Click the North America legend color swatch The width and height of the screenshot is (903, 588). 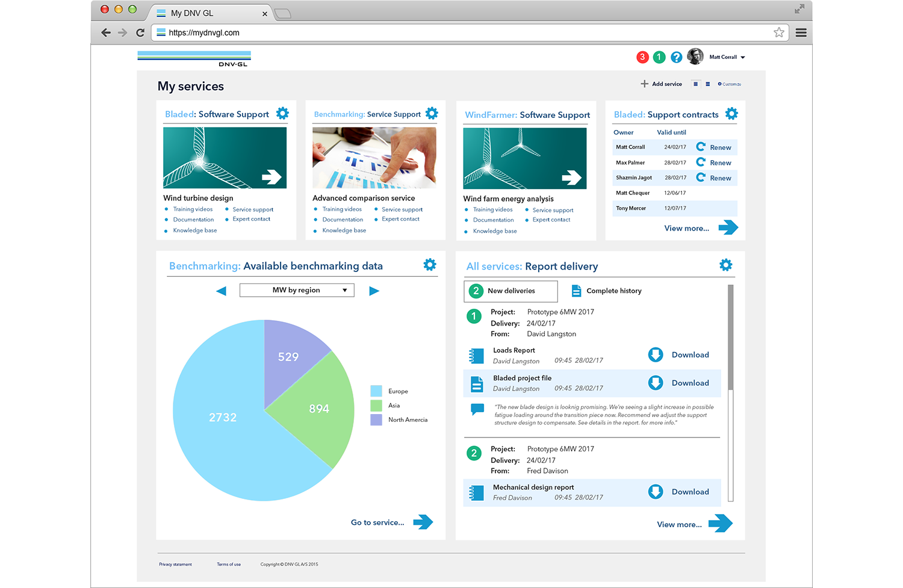point(376,420)
